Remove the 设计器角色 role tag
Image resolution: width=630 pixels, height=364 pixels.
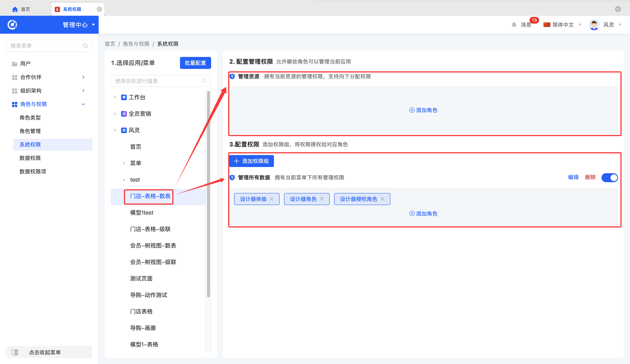click(x=322, y=199)
